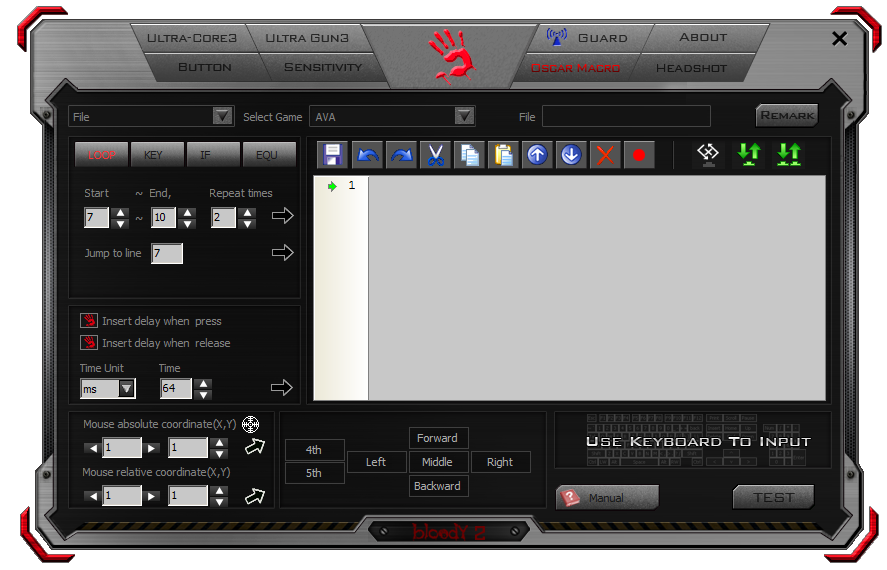The image size is (887, 570).
Task: Start recording with the red dot button
Action: pos(639,155)
